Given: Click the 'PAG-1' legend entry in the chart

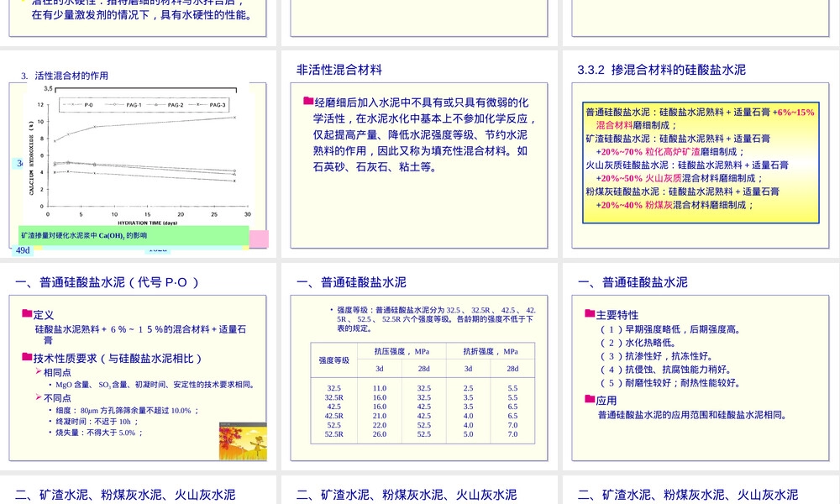Looking at the screenshot, I should tap(123, 105).
